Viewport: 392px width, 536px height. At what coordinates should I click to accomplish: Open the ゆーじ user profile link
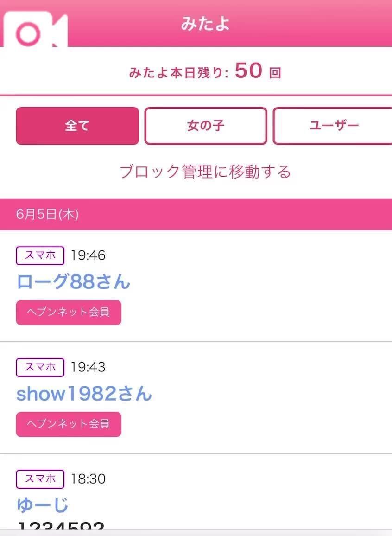pyautogui.click(x=42, y=504)
